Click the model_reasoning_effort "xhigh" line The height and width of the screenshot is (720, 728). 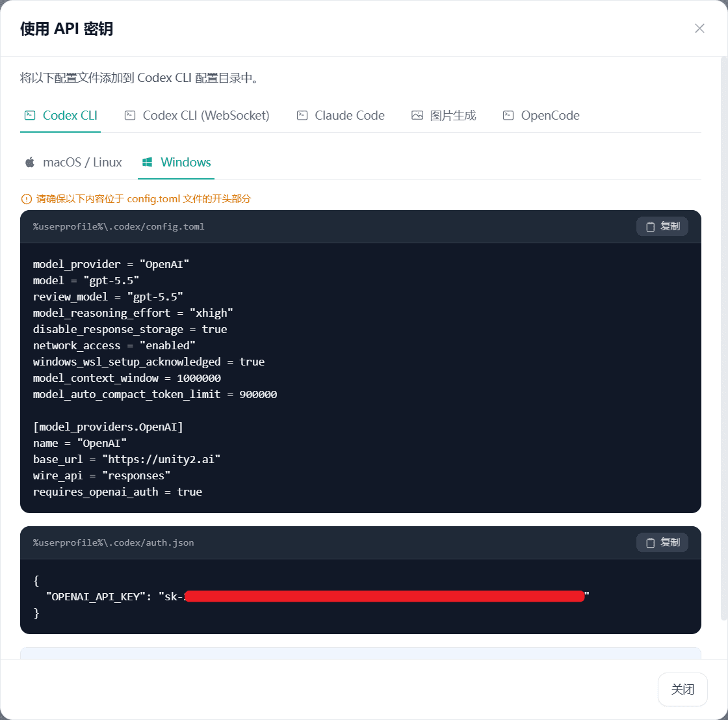coord(133,313)
